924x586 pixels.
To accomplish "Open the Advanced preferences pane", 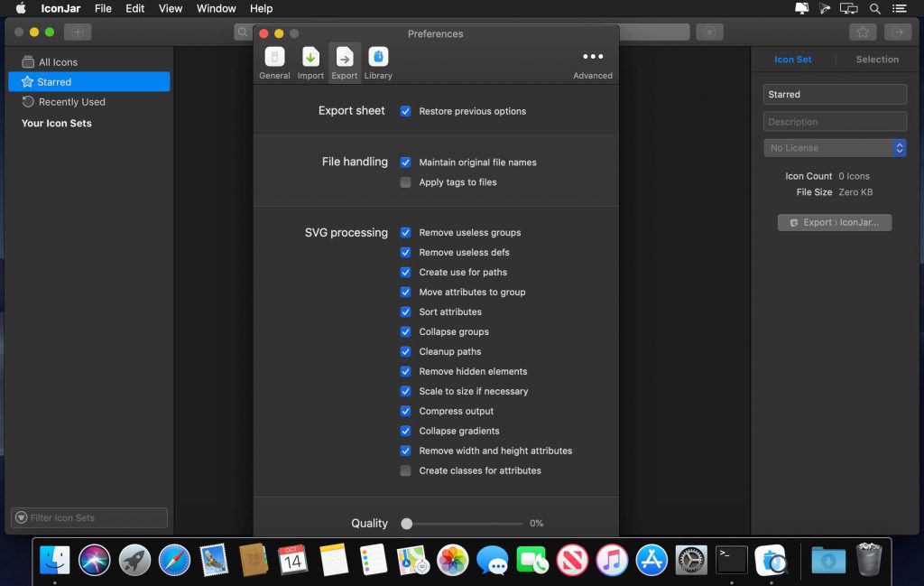I will tap(593, 62).
